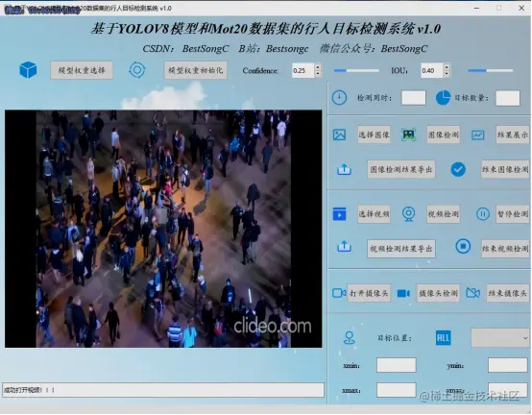
Task: Click the blue checkmark circle icon
Action: click(x=458, y=169)
